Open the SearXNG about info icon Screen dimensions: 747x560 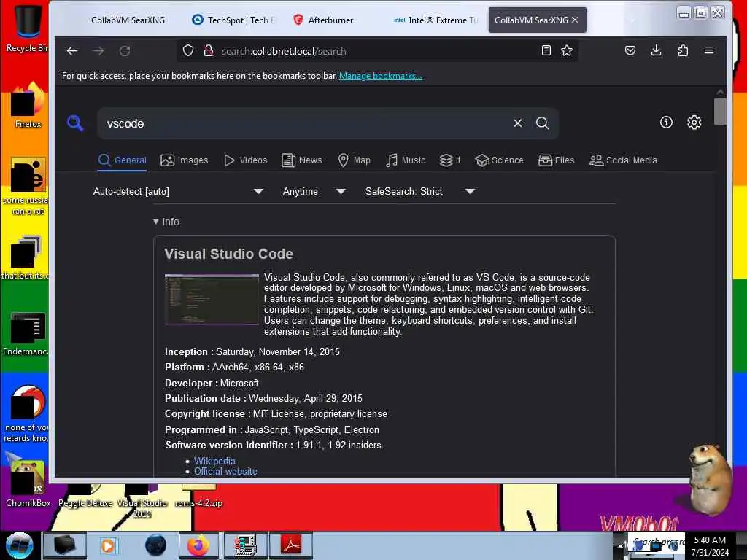coord(666,122)
